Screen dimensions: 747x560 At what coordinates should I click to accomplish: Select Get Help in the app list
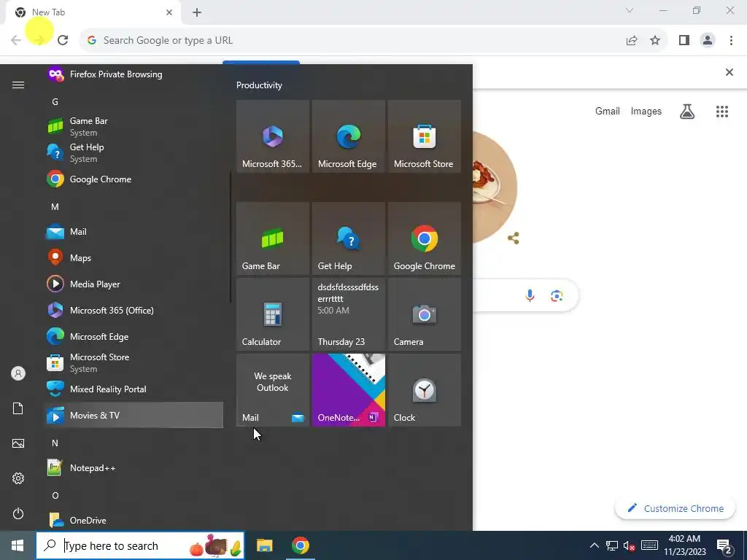(x=133, y=153)
